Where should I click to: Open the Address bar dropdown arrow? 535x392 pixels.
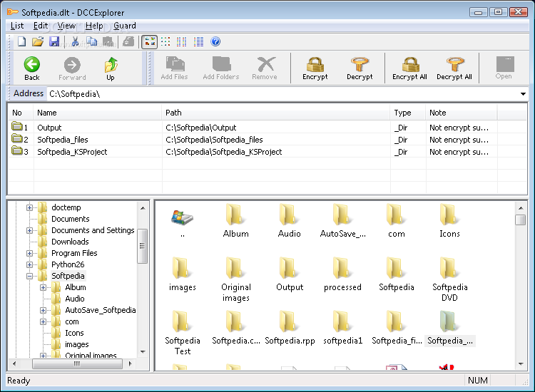pos(523,94)
